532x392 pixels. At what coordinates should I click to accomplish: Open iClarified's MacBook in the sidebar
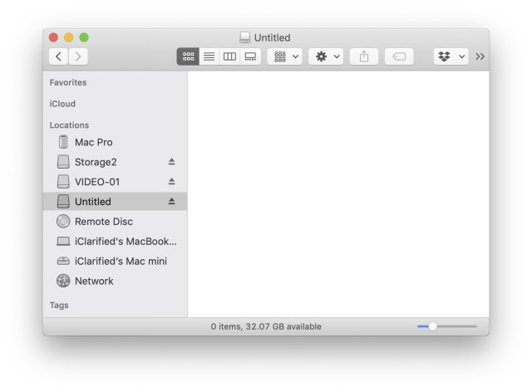tap(115, 242)
